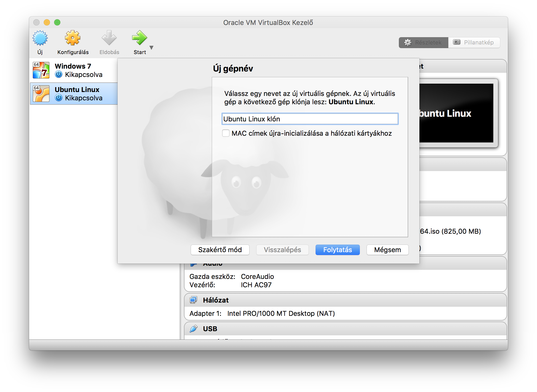Click Folytatás to continue cloning
This screenshot has height=392, width=537.
337,250
